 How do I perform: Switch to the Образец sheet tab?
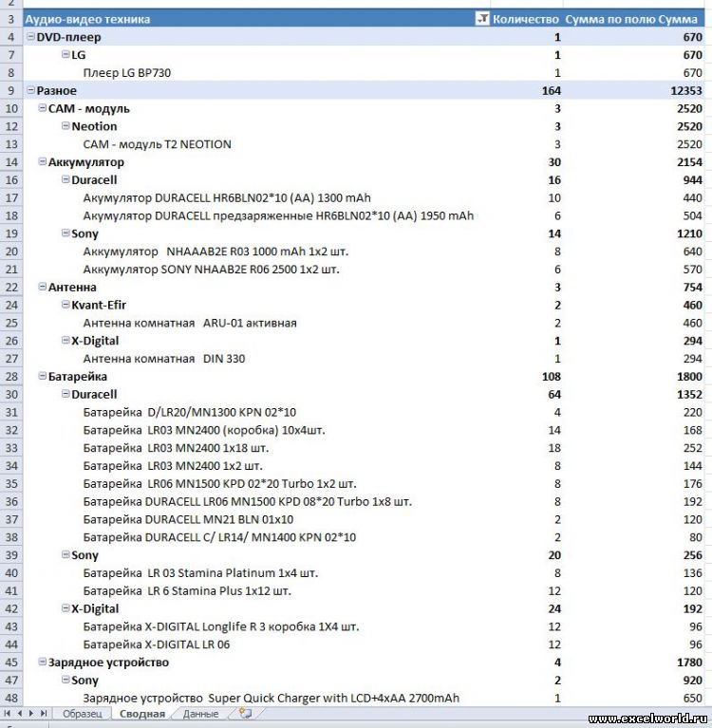pyautogui.click(x=83, y=714)
